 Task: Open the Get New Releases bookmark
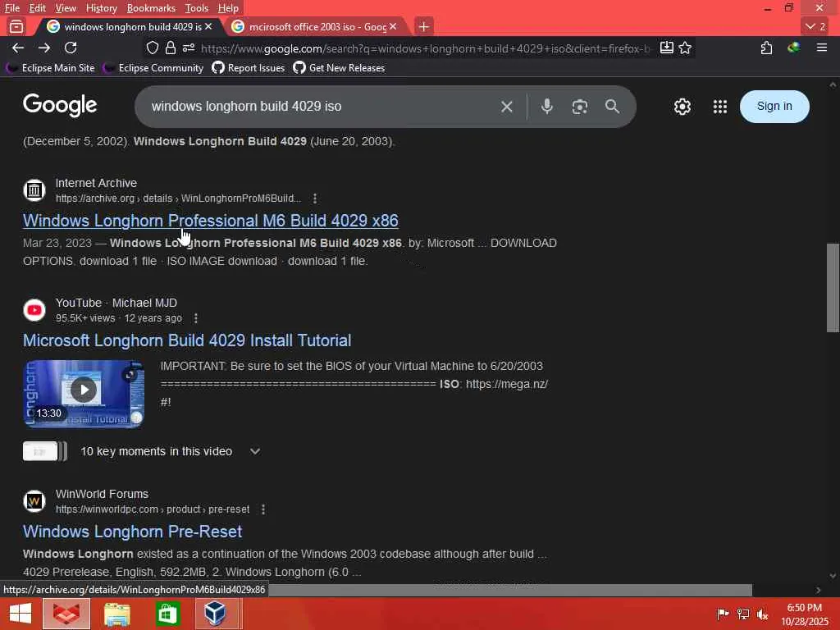[339, 68]
